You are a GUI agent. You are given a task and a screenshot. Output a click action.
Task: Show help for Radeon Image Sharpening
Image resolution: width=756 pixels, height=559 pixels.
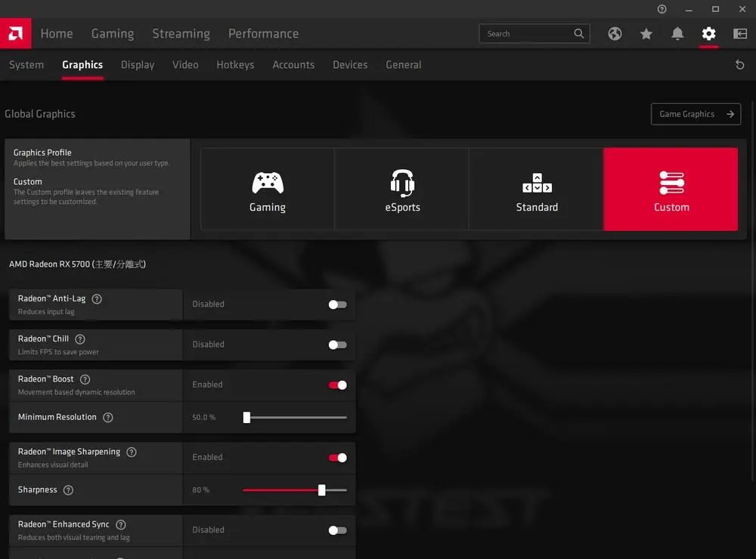pos(132,452)
